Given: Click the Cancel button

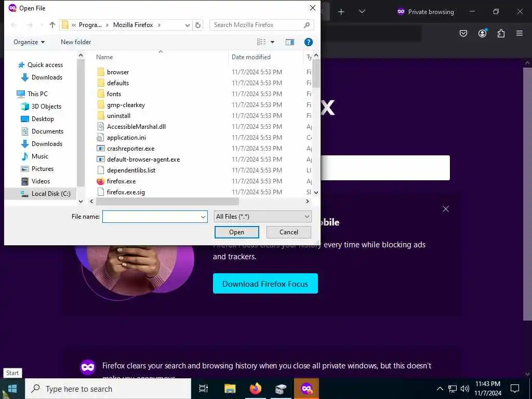Looking at the screenshot, I should 289,232.
